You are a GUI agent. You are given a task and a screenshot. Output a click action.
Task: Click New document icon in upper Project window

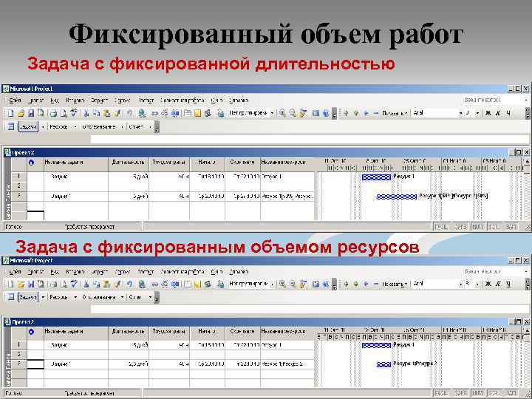pos(10,113)
